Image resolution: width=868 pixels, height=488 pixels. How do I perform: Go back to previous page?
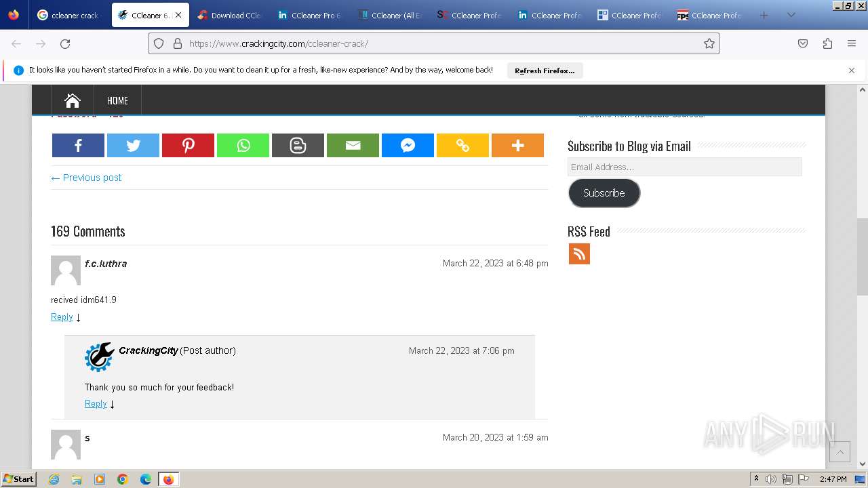coord(16,43)
